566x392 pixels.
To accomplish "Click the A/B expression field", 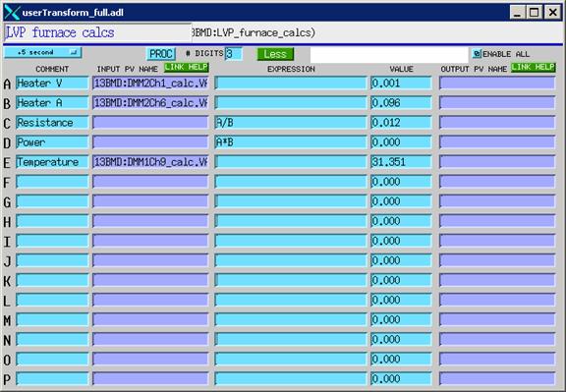I will pyautogui.click(x=291, y=123).
